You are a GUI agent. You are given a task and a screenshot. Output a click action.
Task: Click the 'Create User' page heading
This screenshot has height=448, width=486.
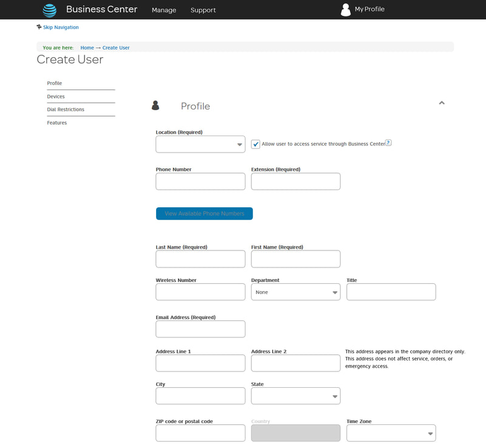click(70, 60)
